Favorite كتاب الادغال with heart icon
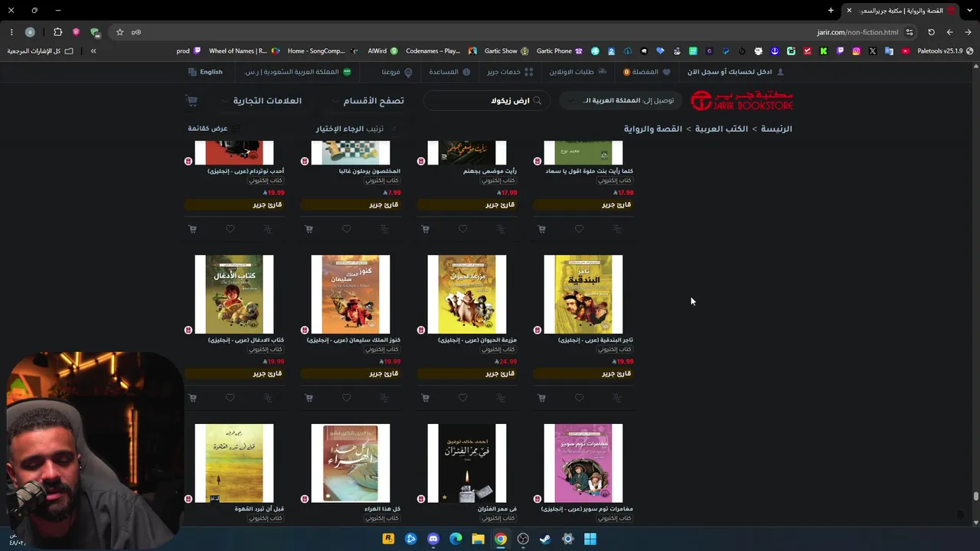The width and height of the screenshot is (980, 551). 230,398
